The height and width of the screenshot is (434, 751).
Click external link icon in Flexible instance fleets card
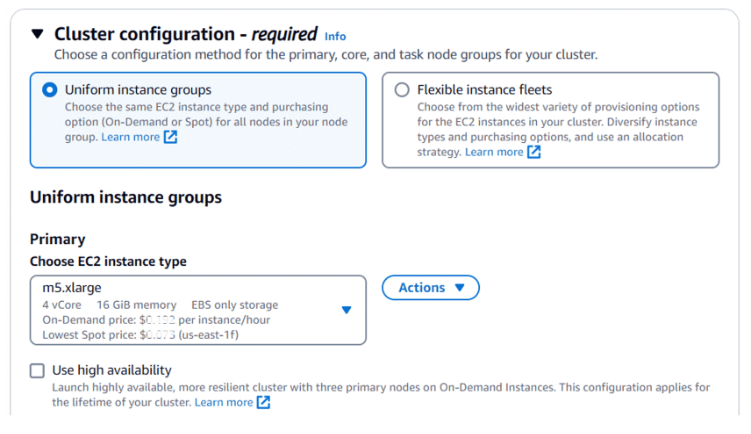click(x=534, y=152)
